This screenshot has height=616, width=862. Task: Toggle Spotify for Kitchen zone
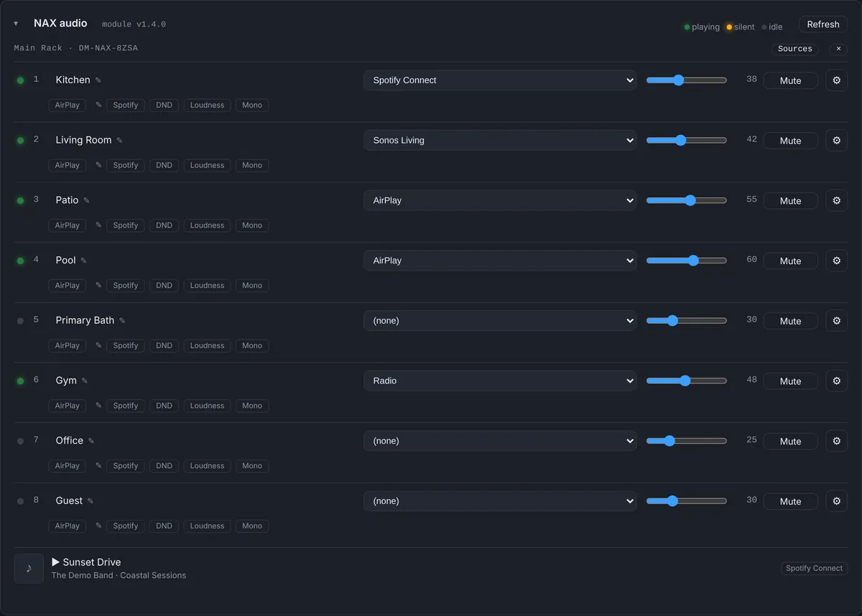[x=125, y=105]
